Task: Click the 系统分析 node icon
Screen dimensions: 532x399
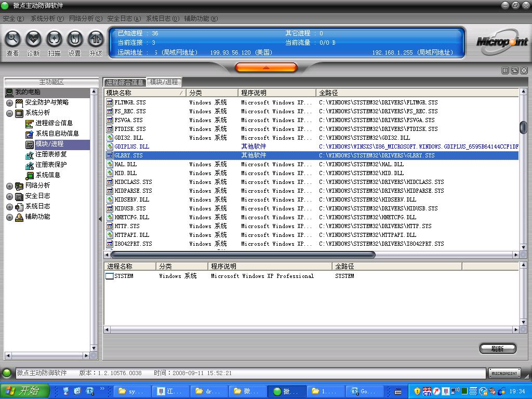Action: click(19, 113)
